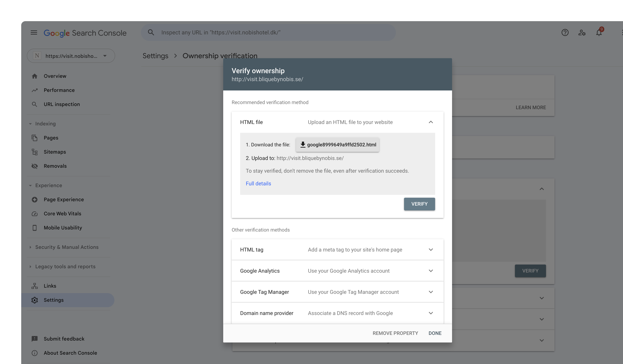Click the Links network icon
The height and width of the screenshot is (364, 623).
[x=35, y=286]
